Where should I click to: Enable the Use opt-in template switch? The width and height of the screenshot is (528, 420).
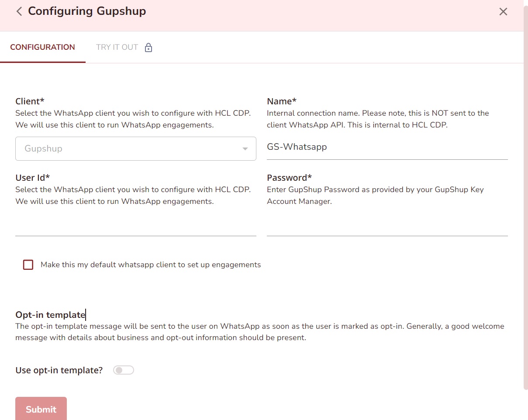click(x=123, y=370)
